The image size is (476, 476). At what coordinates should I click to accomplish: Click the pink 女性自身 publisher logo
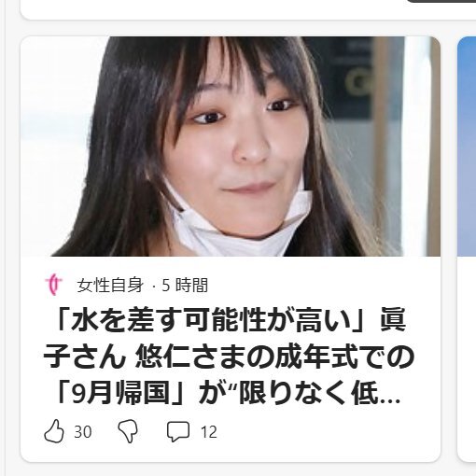(53, 285)
